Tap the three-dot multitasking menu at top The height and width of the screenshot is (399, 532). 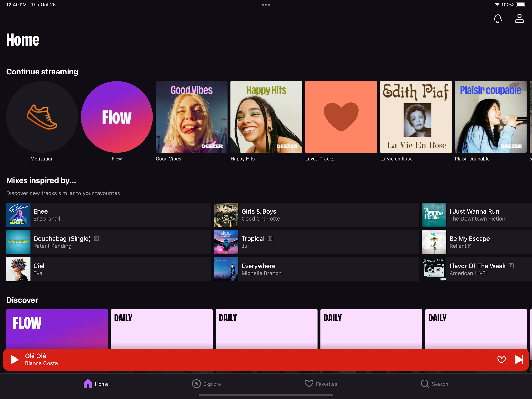coord(266,5)
